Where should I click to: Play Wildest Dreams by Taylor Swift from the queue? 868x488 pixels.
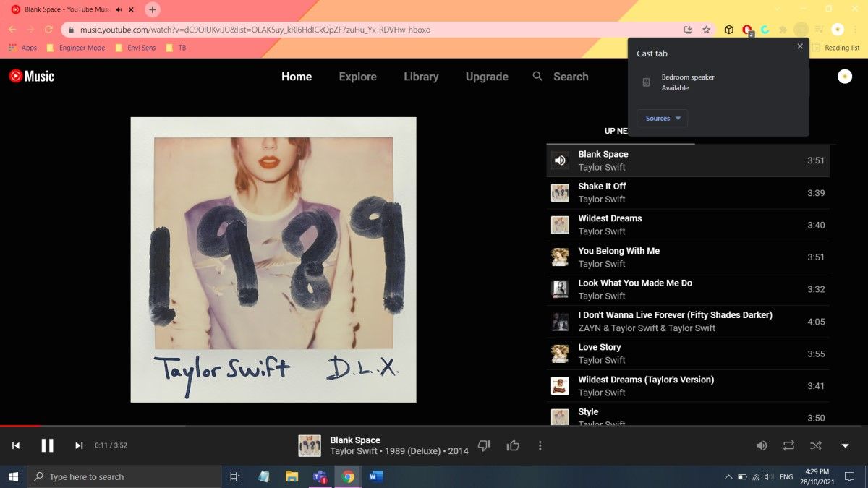click(688, 225)
